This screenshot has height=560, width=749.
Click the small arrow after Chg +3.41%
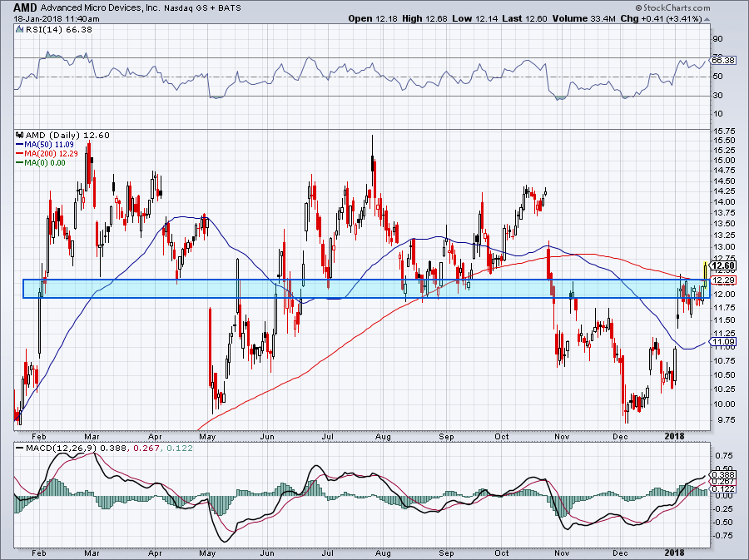pos(707,20)
